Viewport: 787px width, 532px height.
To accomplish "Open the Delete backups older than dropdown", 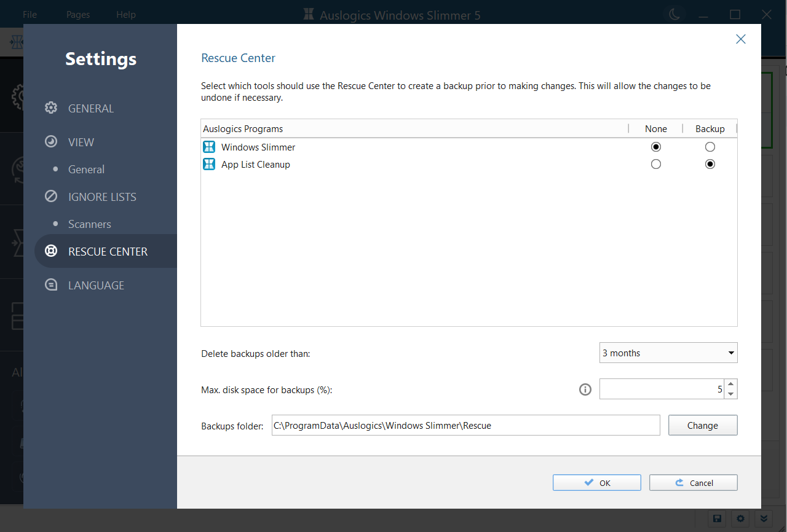I will pyautogui.click(x=668, y=353).
